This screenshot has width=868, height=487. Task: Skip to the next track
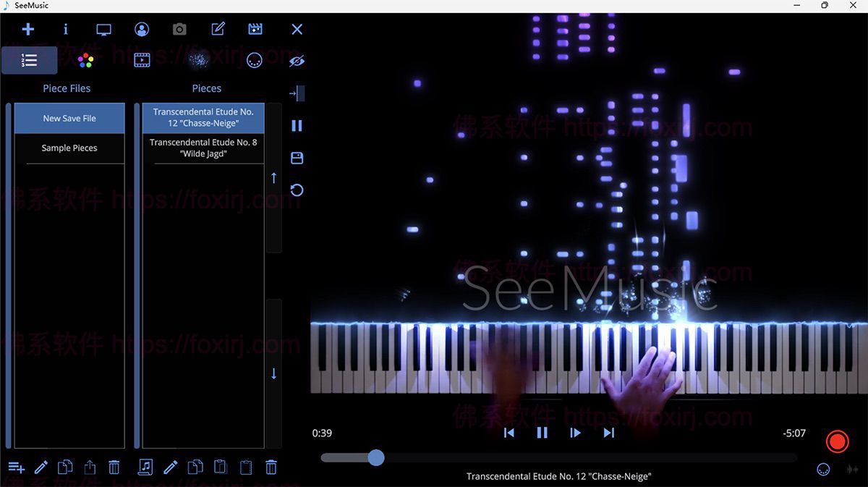pyautogui.click(x=609, y=432)
